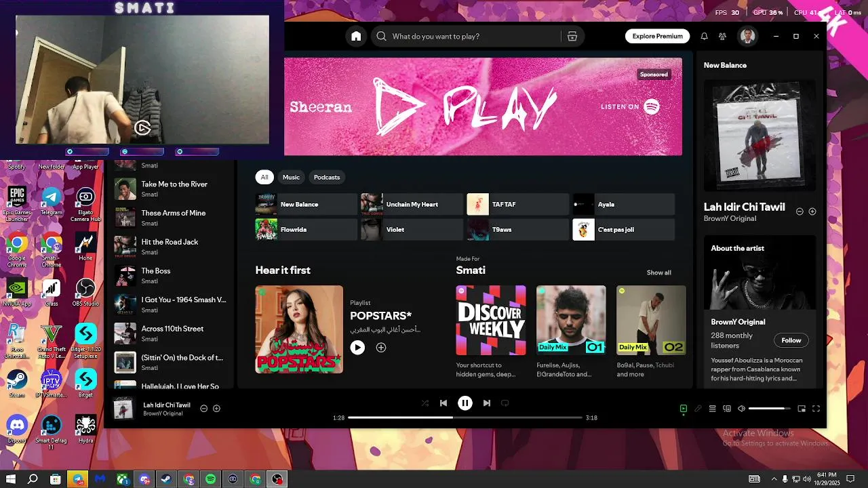
Task: Toggle shuffle playback
Action: pos(425,403)
